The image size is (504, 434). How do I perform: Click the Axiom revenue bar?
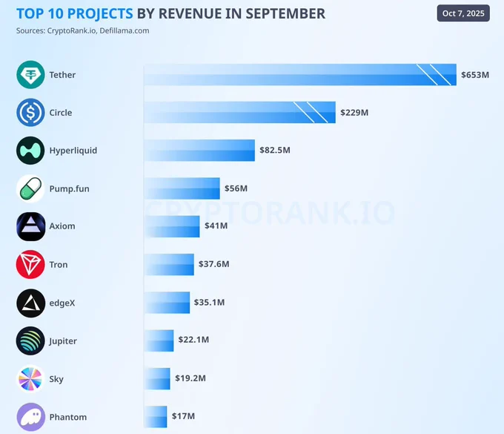(172, 226)
